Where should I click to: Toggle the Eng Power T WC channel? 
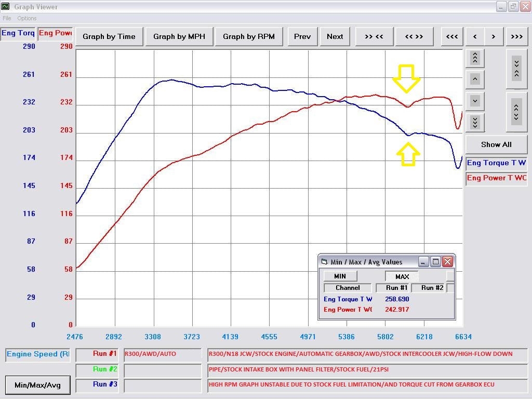496,178
